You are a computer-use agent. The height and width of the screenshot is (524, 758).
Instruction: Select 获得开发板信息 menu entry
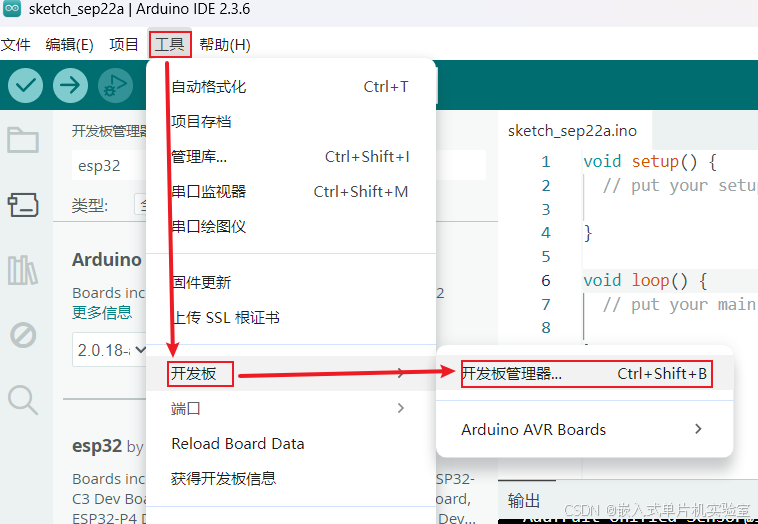click(x=291, y=479)
